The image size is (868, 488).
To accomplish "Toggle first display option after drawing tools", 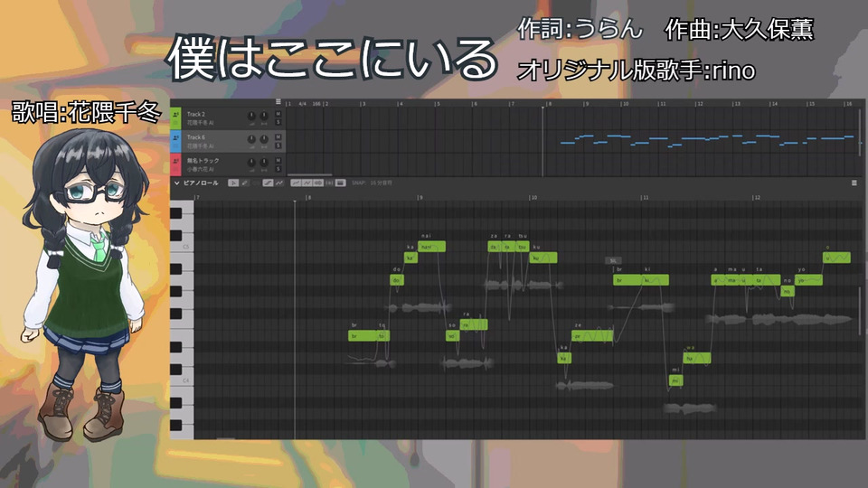I will [x=296, y=183].
